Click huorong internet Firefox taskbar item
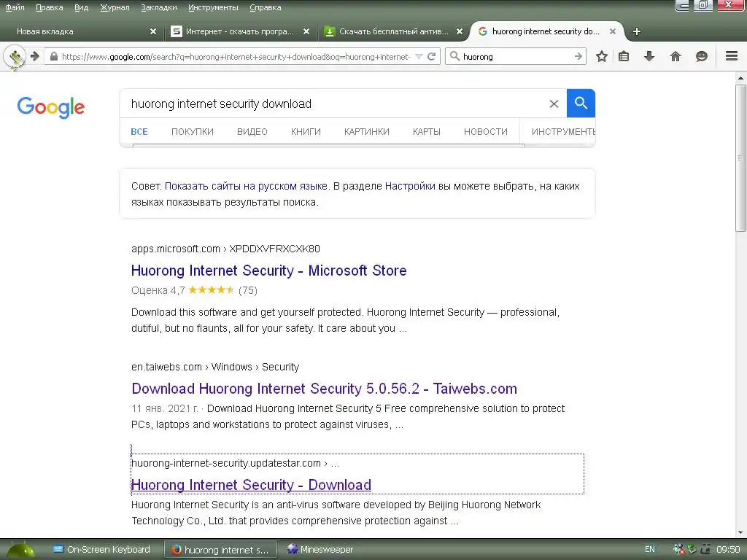Image resolution: width=747 pixels, height=560 pixels. [x=220, y=550]
